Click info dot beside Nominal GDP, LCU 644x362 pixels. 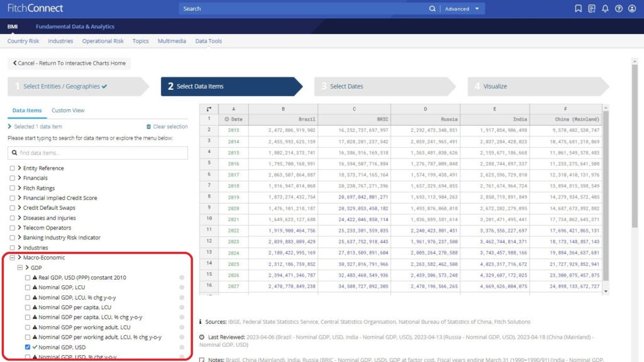(x=182, y=288)
